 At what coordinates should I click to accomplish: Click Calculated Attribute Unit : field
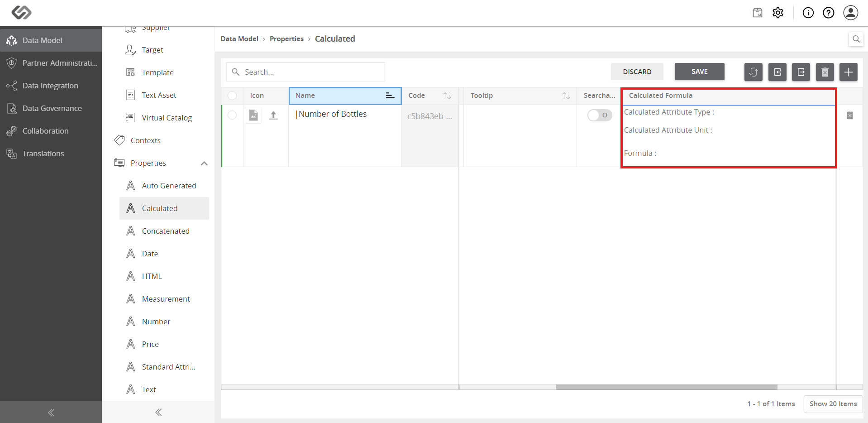tap(668, 130)
